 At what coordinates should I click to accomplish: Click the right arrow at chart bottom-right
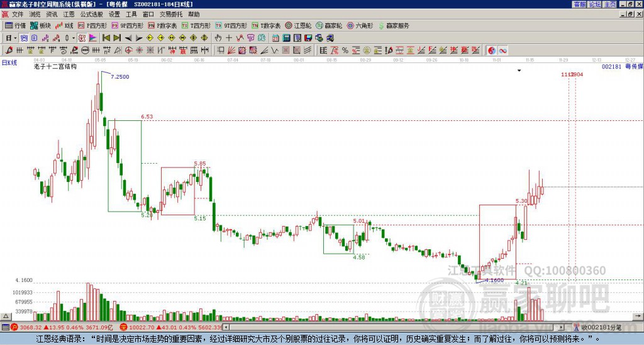[638, 316]
